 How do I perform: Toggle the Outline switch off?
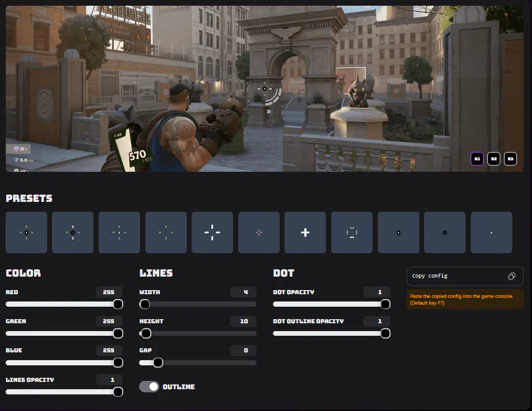coord(149,387)
